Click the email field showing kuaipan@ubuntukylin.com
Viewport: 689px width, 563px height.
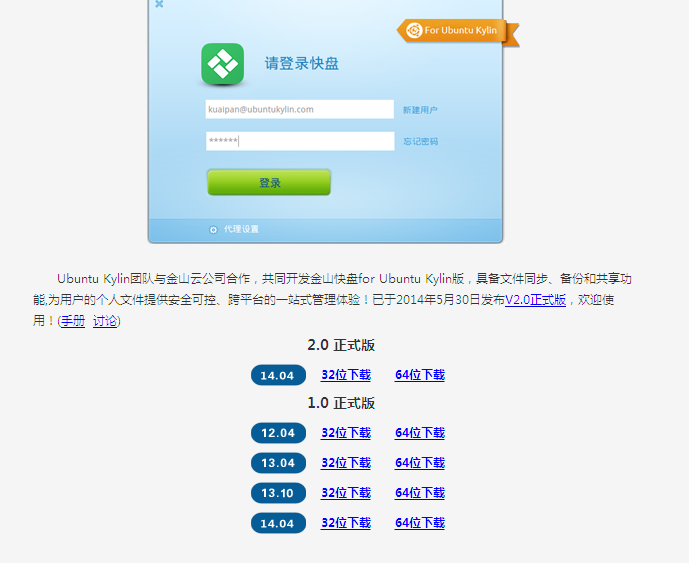300,109
